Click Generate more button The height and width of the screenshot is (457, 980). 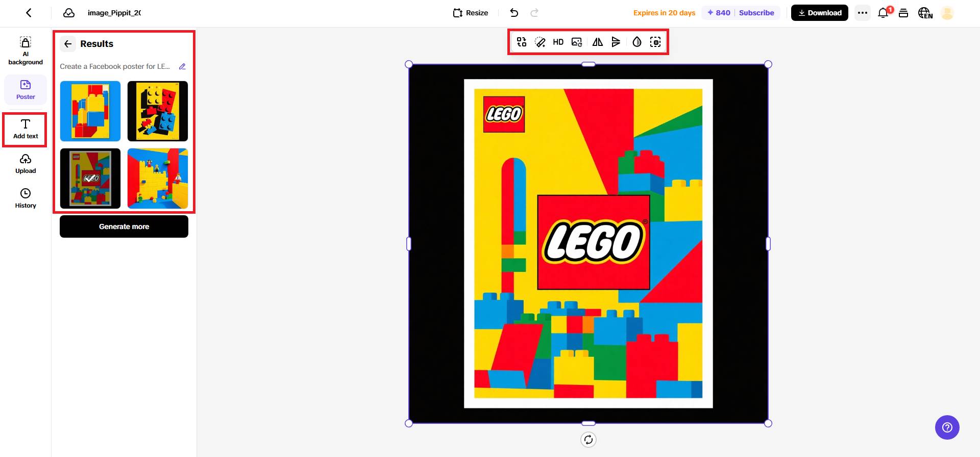pyautogui.click(x=124, y=226)
